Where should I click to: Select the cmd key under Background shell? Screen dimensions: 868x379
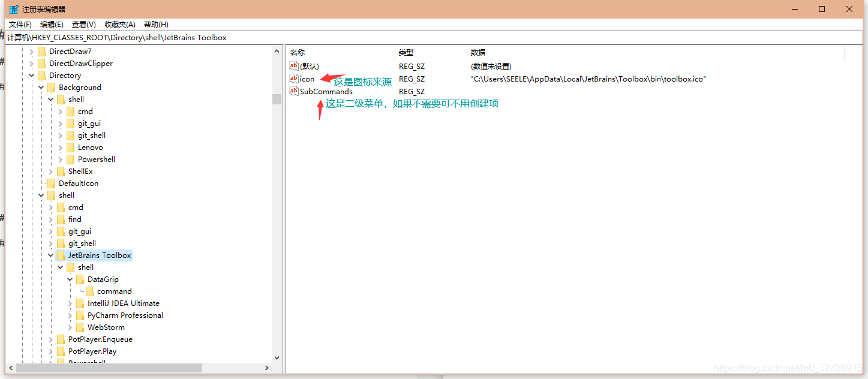(x=85, y=112)
